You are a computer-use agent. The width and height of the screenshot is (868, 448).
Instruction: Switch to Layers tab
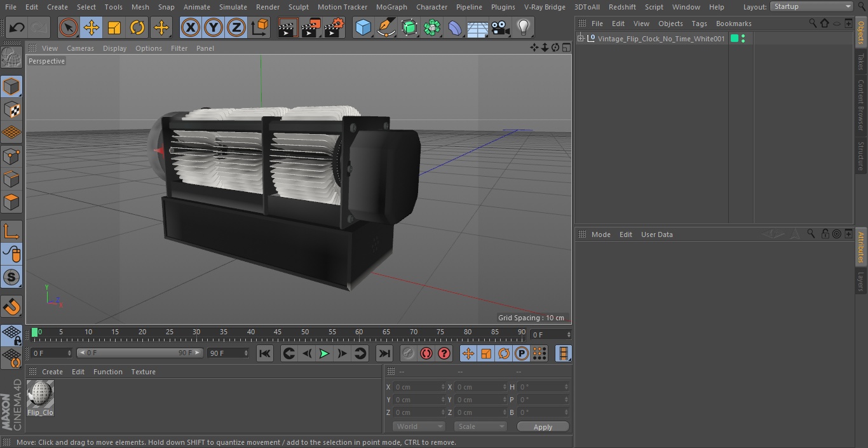point(861,281)
